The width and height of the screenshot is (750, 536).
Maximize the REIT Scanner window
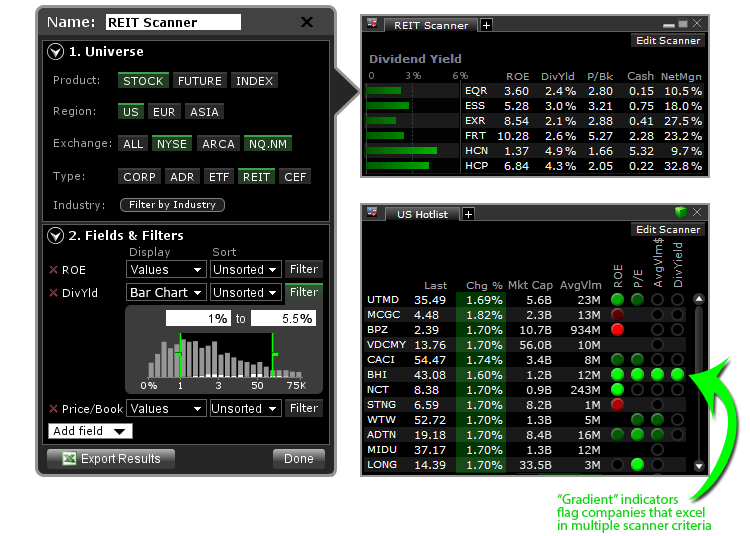[683, 23]
